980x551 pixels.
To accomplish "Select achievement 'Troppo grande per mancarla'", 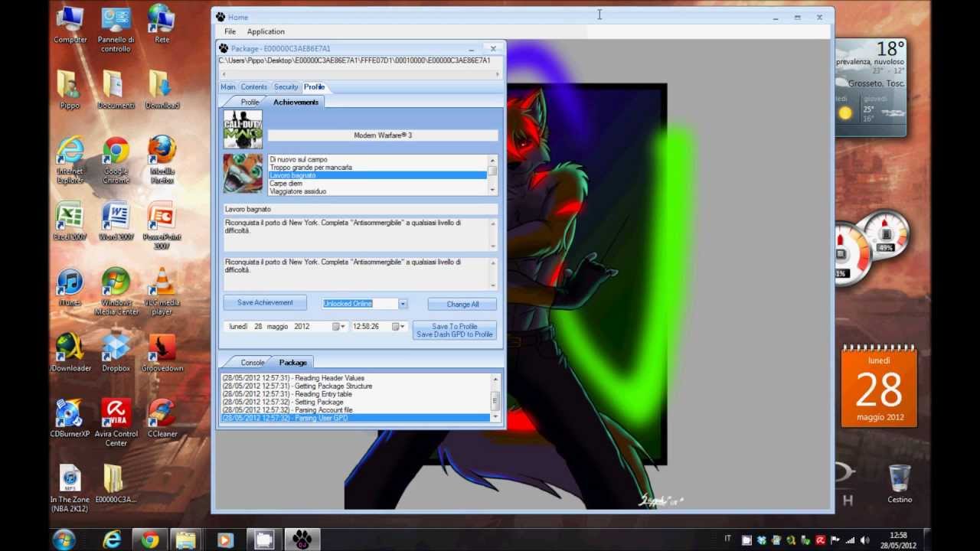I will pyautogui.click(x=377, y=167).
